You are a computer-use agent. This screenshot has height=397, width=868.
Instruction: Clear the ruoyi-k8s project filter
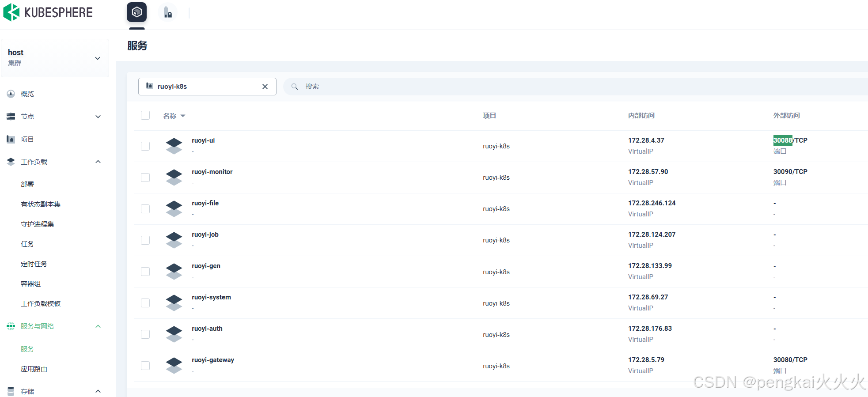tap(265, 87)
